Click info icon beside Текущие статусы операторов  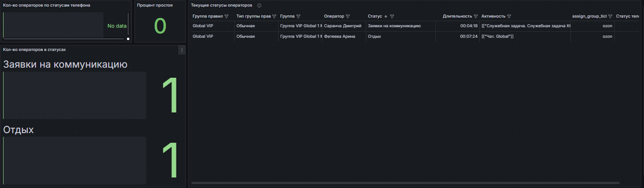click(259, 5)
